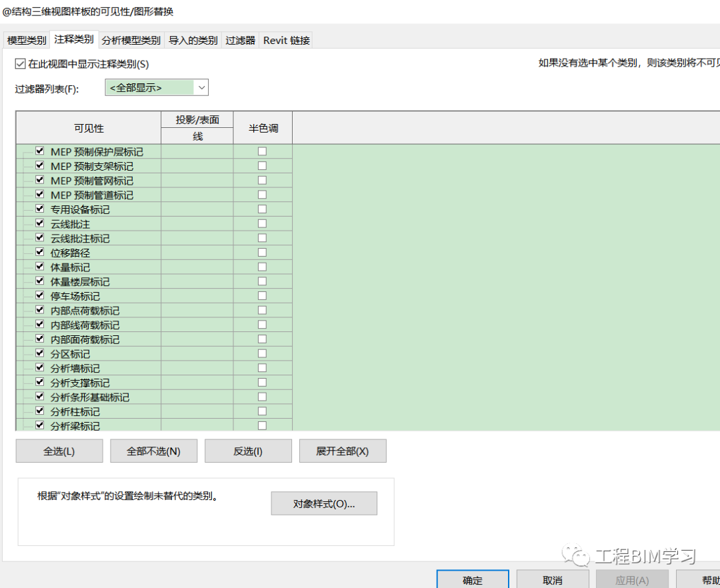Open the Revit 链接 tab
This screenshot has height=588, width=720.
pos(287,41)
